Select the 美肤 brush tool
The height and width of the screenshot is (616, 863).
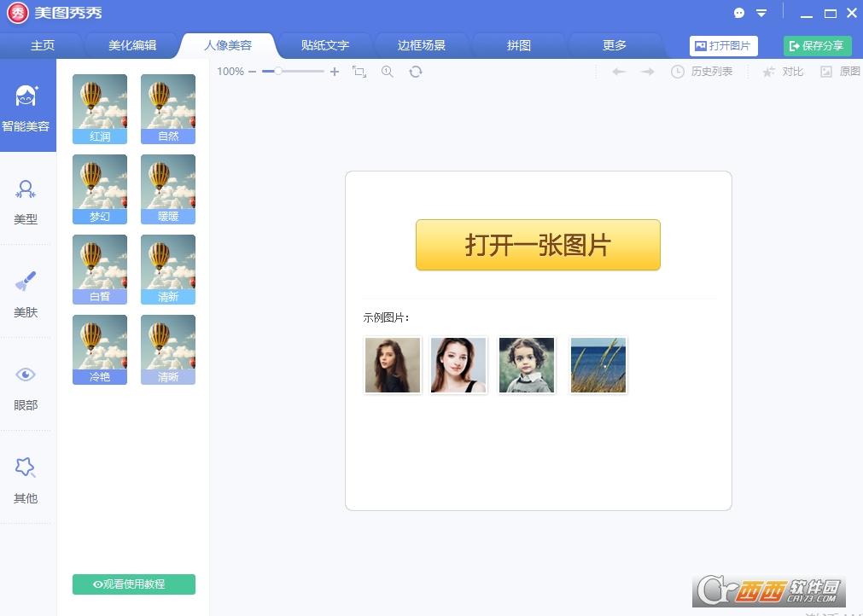click(x=26, y=294)
